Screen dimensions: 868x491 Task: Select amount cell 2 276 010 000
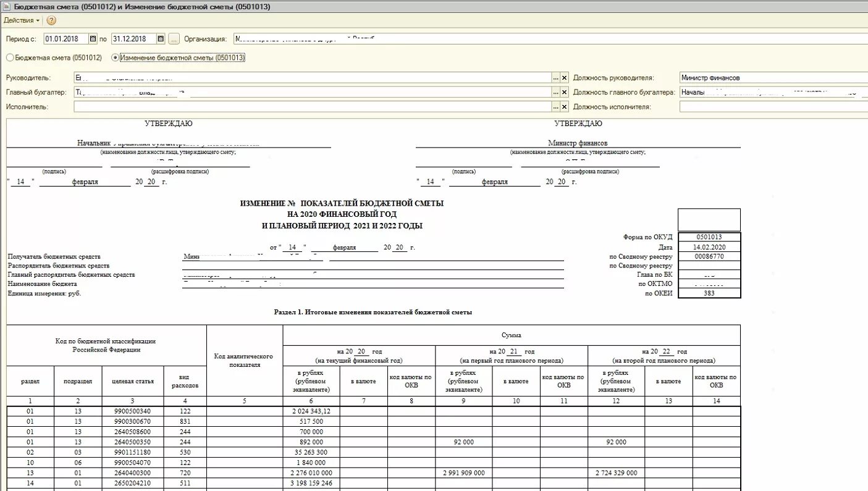[x=311, y=472]
